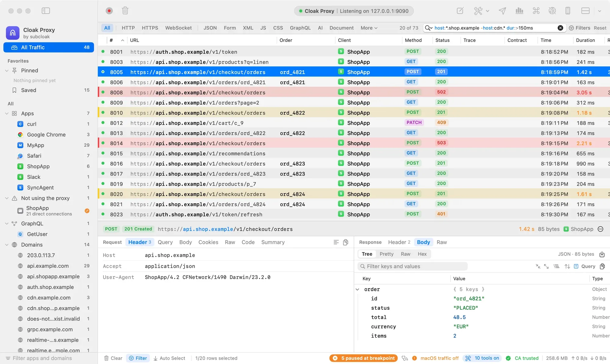Screen dimensions: 610x364
Task: Click the more options ellipsis next to ShopApp
Action: [601, 229]
